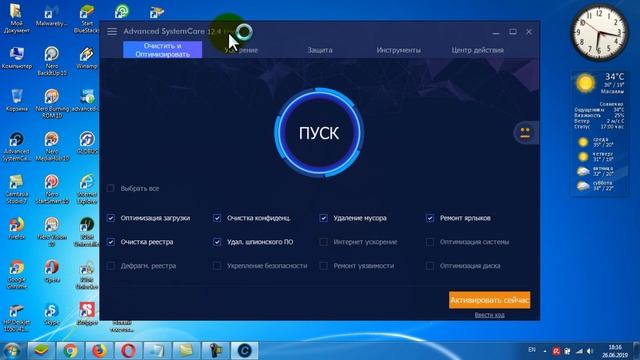
Task: Open Nero Burning ROM 10 shortcut
Action: pyautogui.click(x=52, y=103)
